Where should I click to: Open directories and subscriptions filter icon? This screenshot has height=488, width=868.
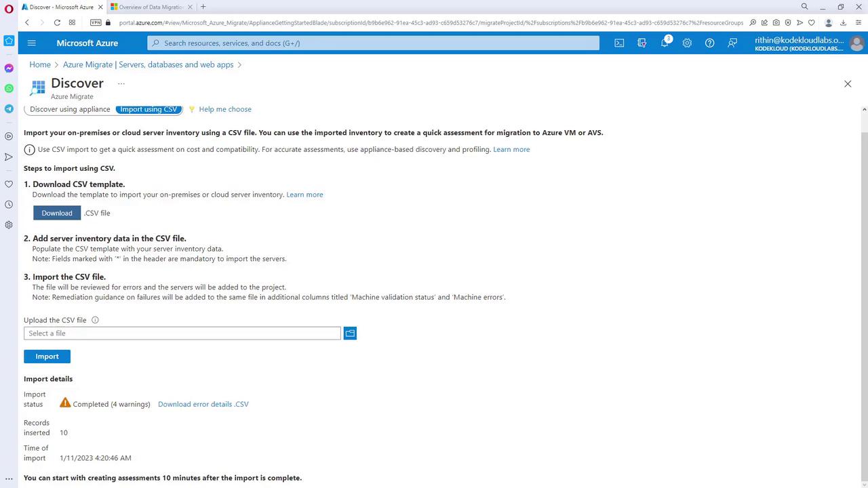click(642, 43)
